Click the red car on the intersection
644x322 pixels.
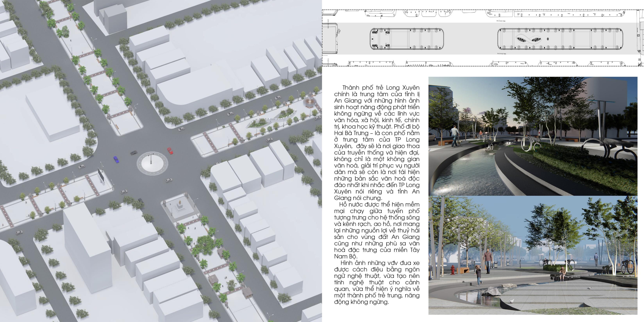(170, 151)
